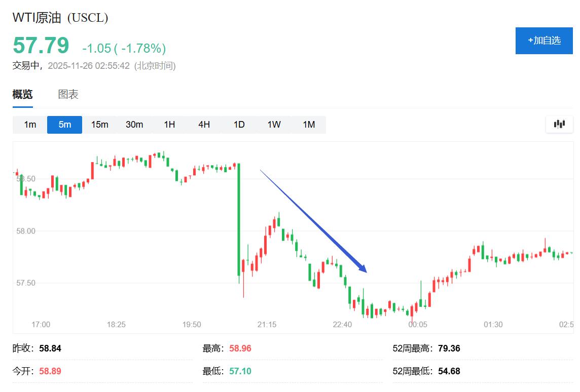
Task: Select the 1D chart interval
Action: 238,124
